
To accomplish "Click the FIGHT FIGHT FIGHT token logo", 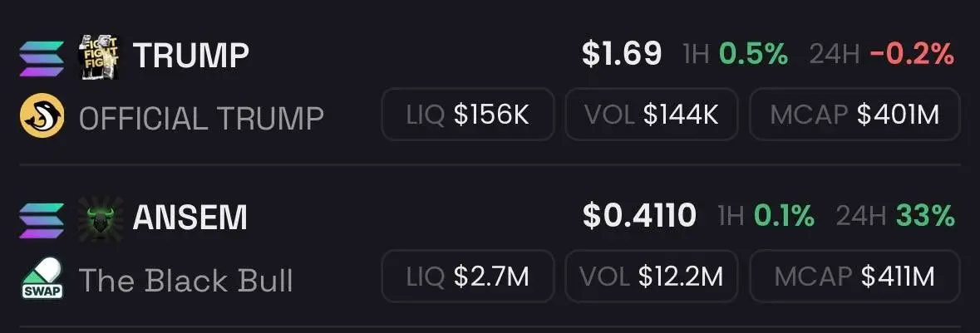I will [x=100, y=57].
